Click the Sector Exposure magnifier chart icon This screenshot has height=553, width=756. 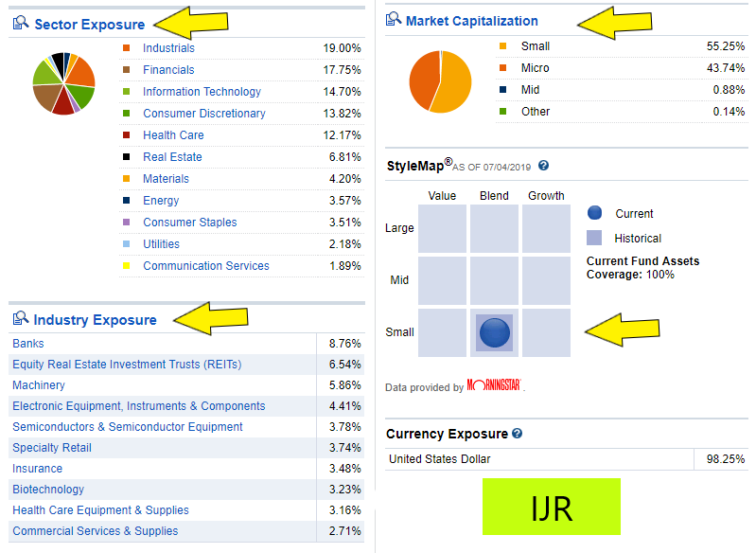tap(21, 24)
